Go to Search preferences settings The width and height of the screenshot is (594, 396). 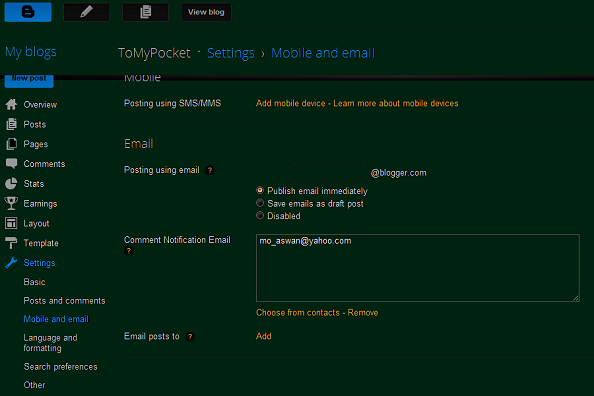(x=61, y=366)
